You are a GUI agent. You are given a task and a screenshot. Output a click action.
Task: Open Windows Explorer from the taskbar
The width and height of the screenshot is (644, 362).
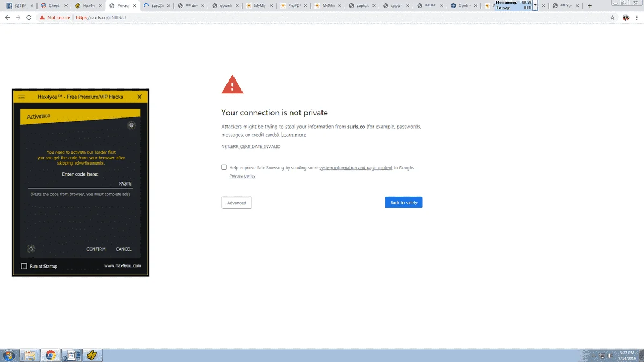(x=30, y=355)
